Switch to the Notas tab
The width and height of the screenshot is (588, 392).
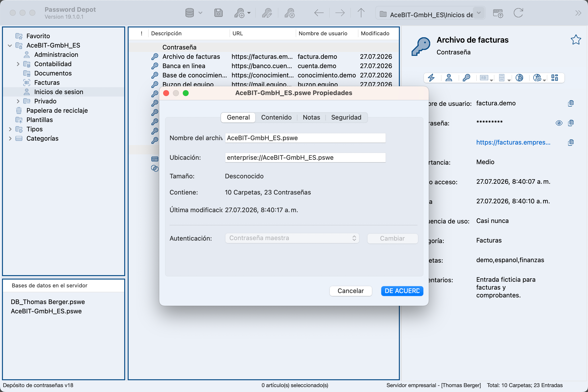click(x=311, y=117)
